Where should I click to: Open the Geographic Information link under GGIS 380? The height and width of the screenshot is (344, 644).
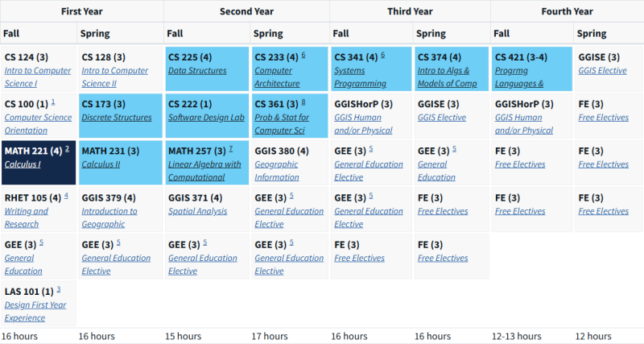(276, 171)
